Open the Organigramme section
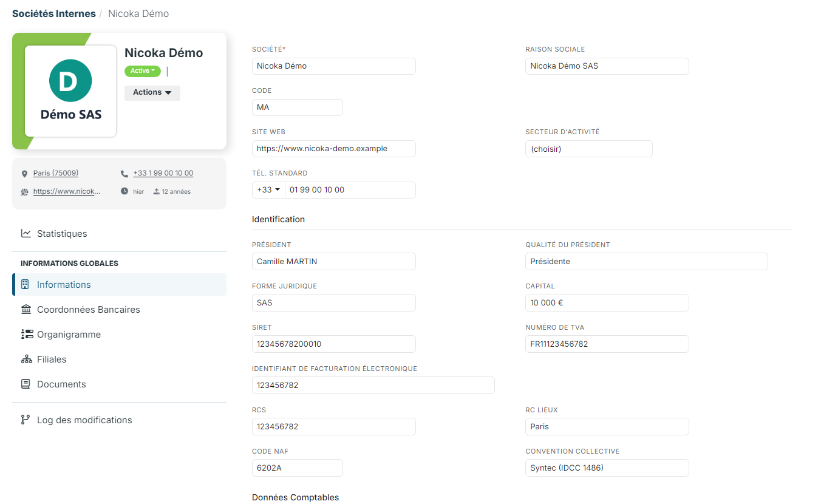This screenshot has height=504, width=838. click(x=119, y=334)
